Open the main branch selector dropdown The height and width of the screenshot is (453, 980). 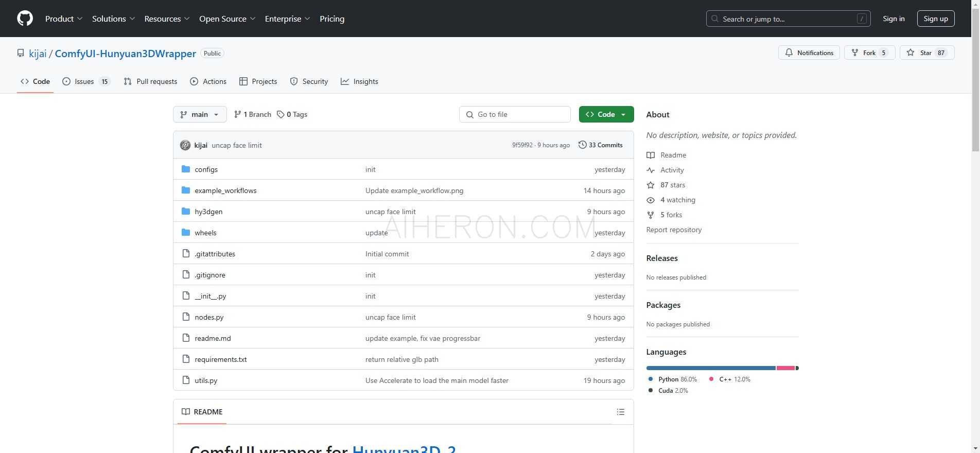tap(200, 114)
